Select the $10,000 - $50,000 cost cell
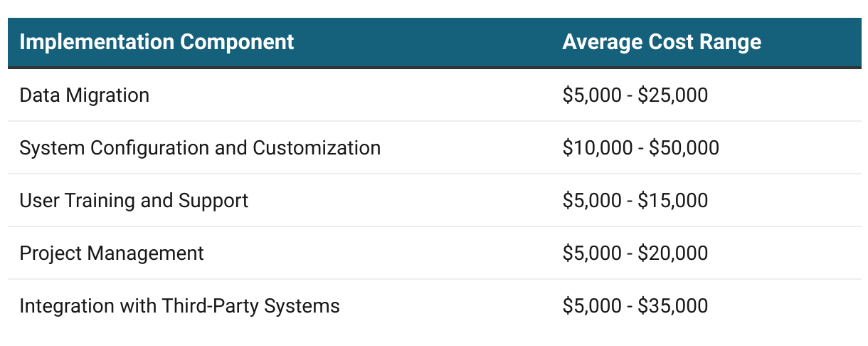This screenshot has width=868, height=346. 640,148
